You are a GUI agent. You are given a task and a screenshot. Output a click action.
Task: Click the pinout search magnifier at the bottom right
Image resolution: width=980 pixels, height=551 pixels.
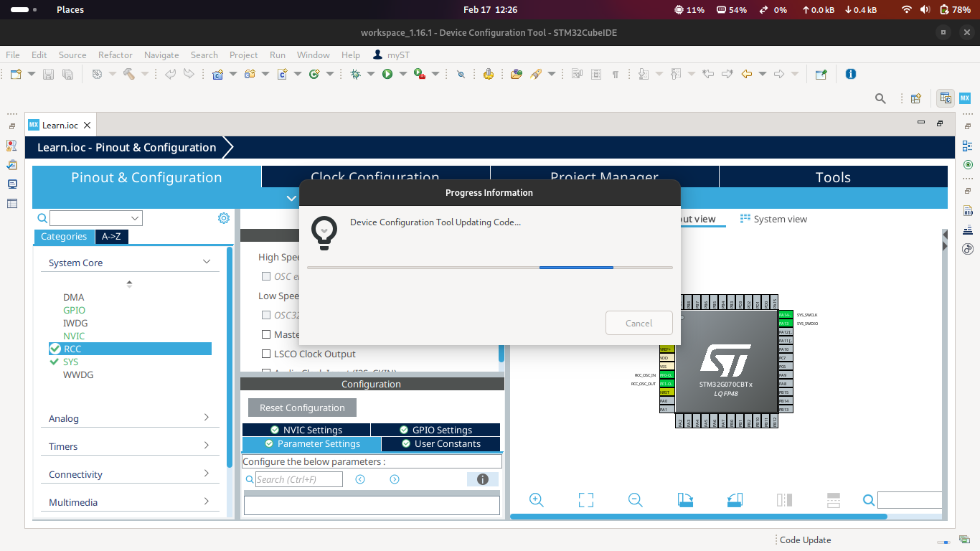tap(868, 500)
